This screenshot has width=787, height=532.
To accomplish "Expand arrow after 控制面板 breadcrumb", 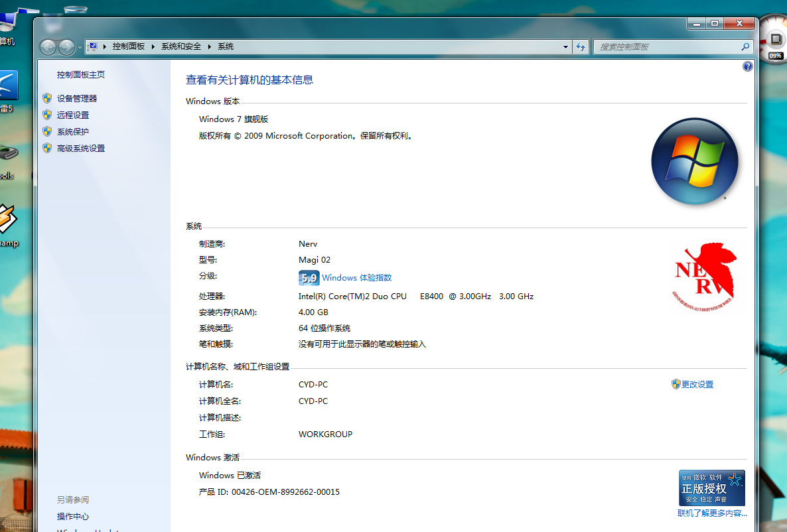I will [x=153, y=46].
